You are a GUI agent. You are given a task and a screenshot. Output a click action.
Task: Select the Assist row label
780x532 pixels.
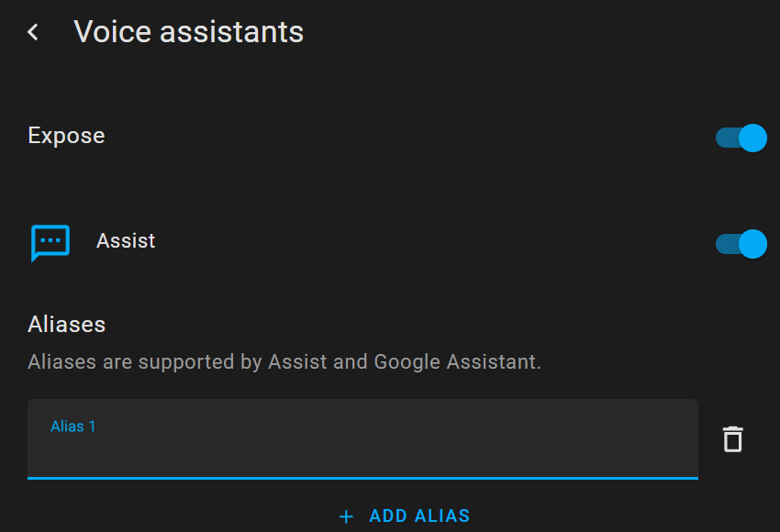tap(126, 241)
